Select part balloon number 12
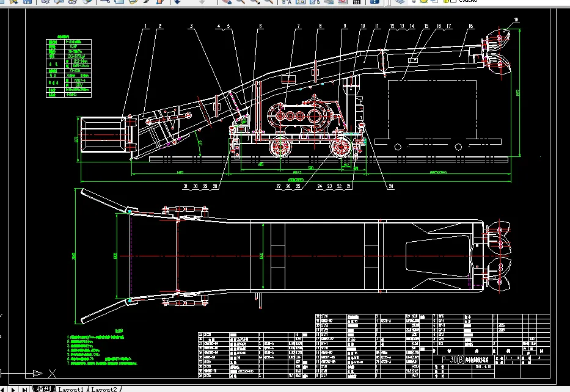 (x=392, y=26)
